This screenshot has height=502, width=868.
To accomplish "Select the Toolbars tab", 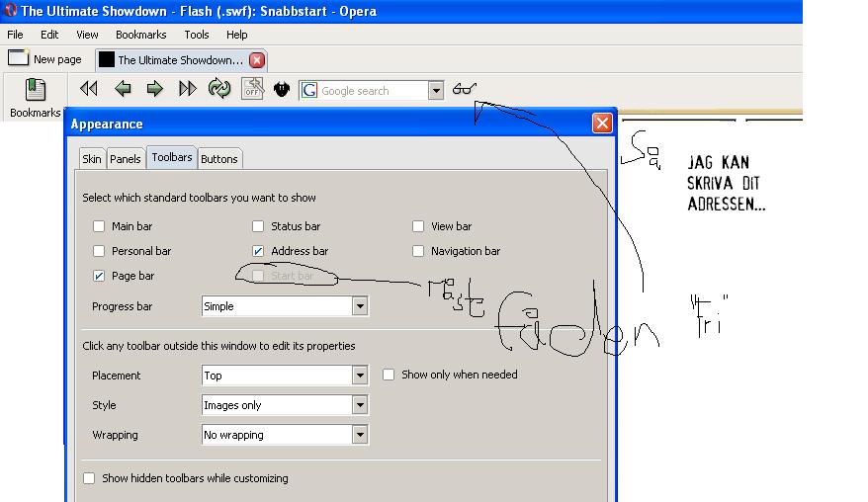I will pos(172,157).
